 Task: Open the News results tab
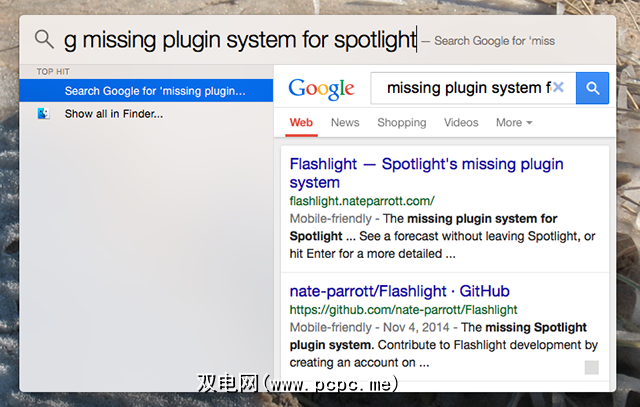[x=345, y=123]
